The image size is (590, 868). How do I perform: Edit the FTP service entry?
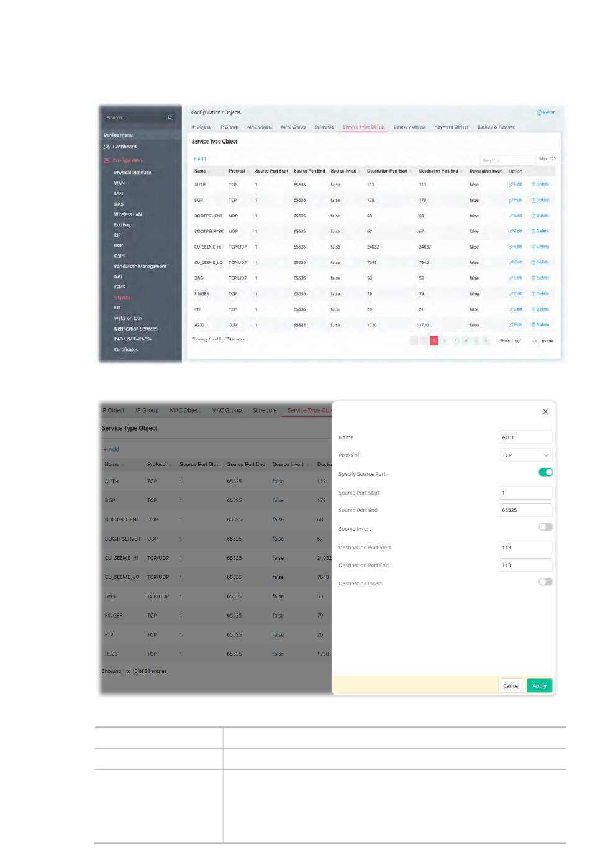515,309
